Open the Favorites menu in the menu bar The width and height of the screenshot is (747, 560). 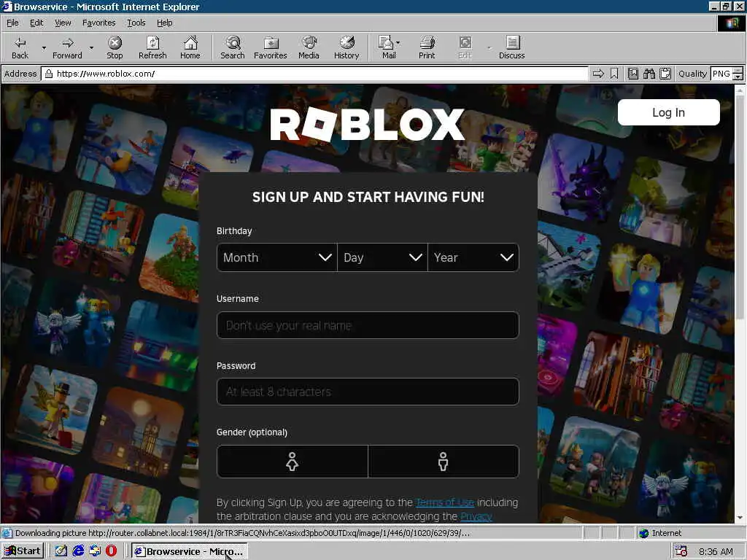tap(98, 23)
